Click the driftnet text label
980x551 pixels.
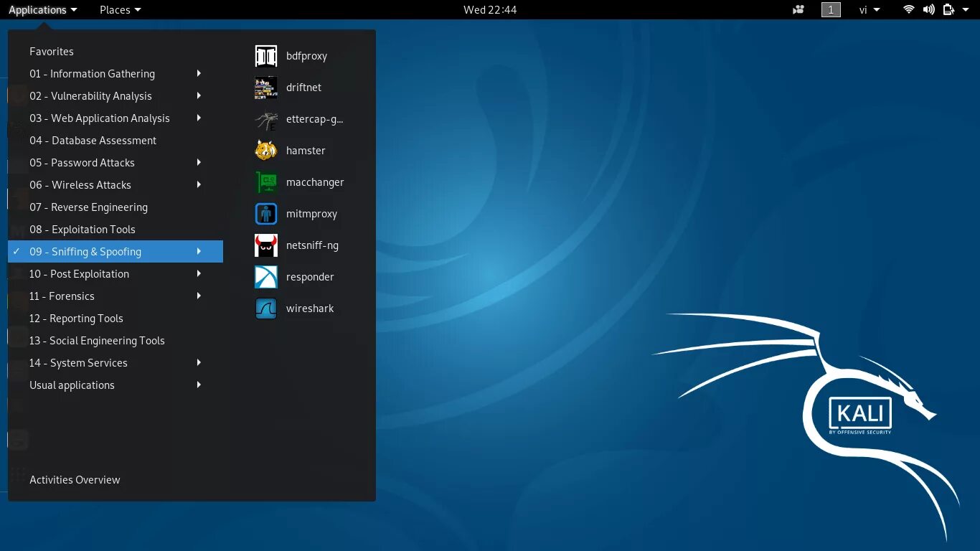303,88
